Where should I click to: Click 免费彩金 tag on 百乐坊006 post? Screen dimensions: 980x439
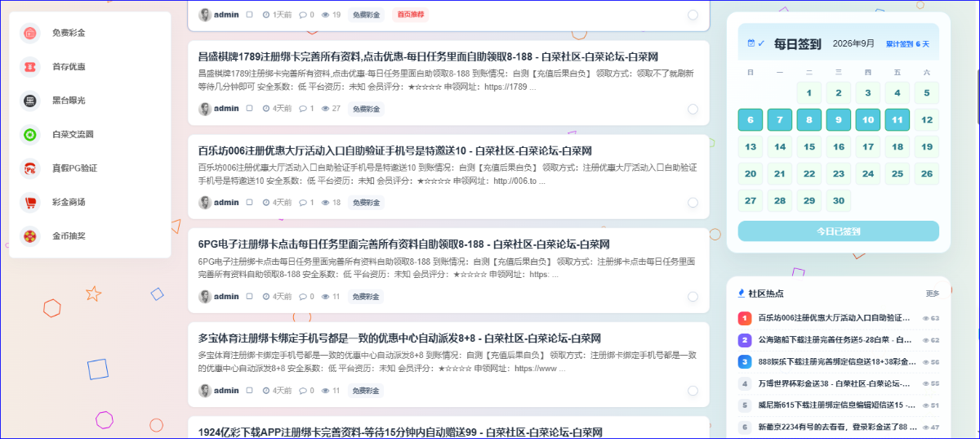click(367, 203)
